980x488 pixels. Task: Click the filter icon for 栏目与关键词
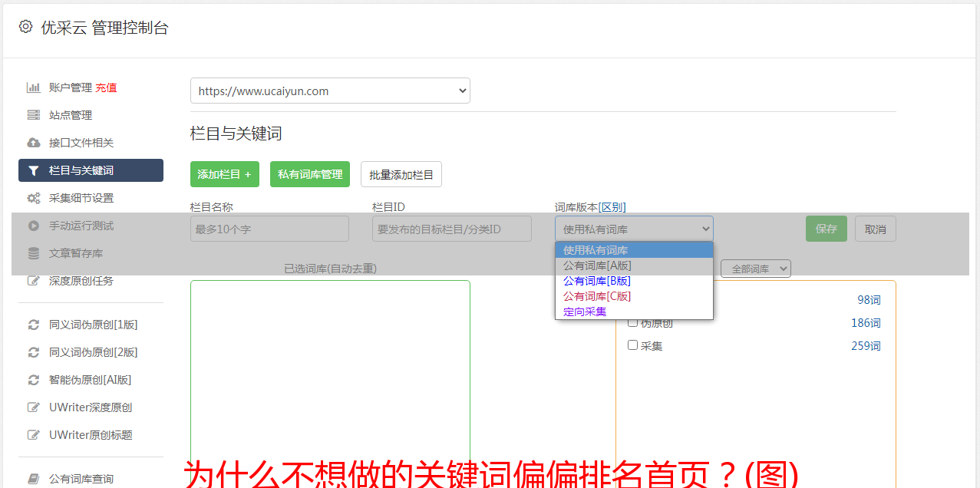pos(34,170)
